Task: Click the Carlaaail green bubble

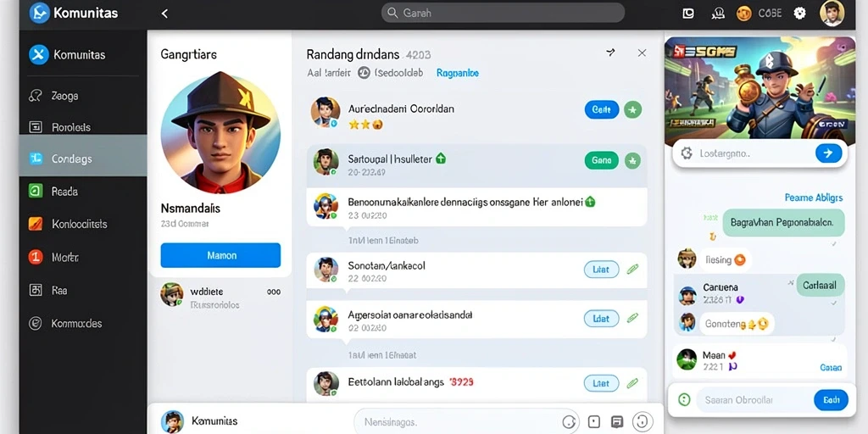Action: 820,287
